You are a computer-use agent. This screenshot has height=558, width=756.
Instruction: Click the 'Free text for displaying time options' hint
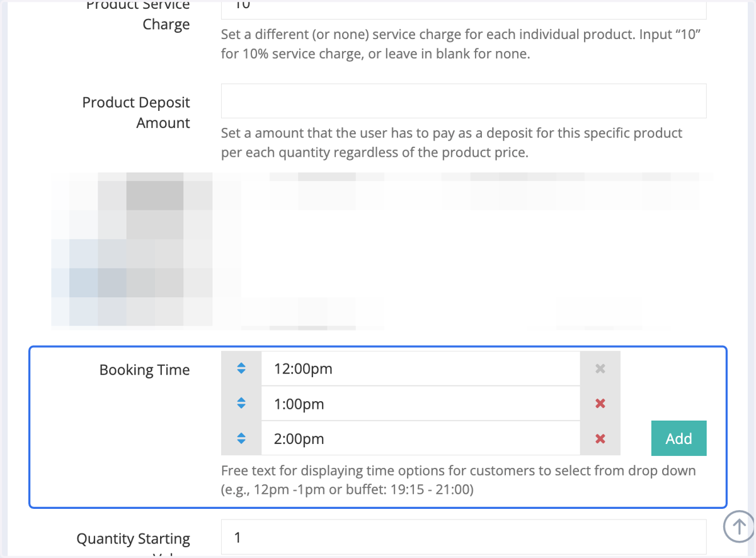click(x=459, y=480)
